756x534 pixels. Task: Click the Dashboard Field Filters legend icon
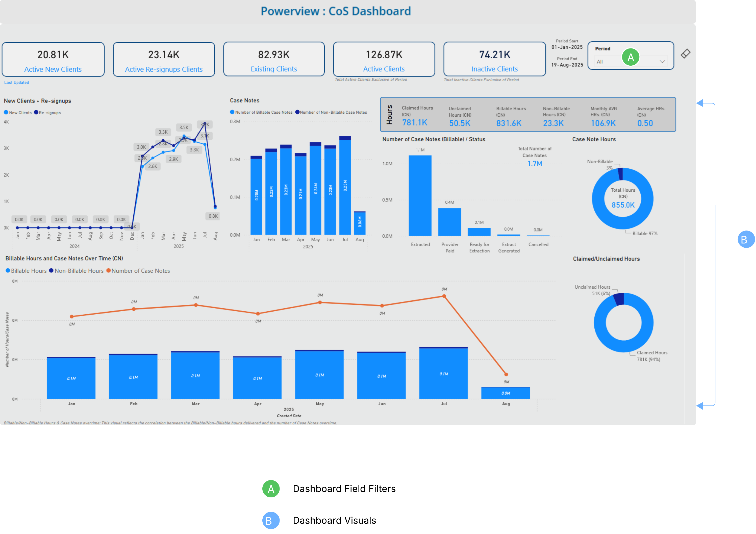tap(271, 489)
